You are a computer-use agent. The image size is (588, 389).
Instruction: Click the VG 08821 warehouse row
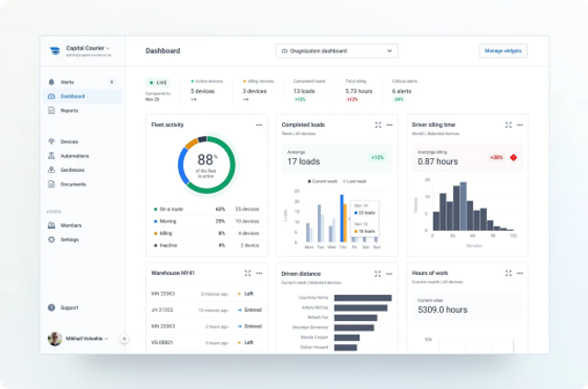[206, 342]
